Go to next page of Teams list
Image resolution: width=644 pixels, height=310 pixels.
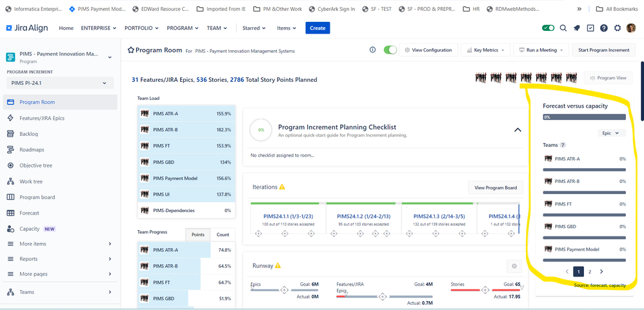[x=601, y=271]
